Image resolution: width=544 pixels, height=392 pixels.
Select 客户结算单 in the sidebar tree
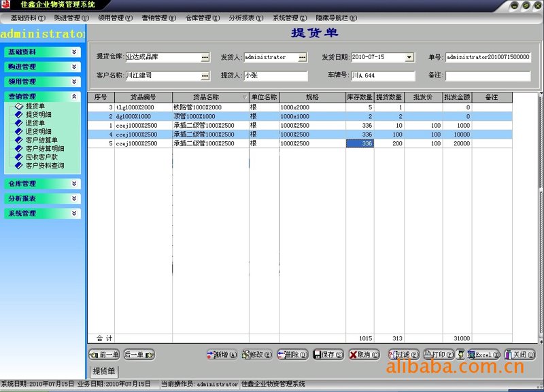tap(41, 140)
